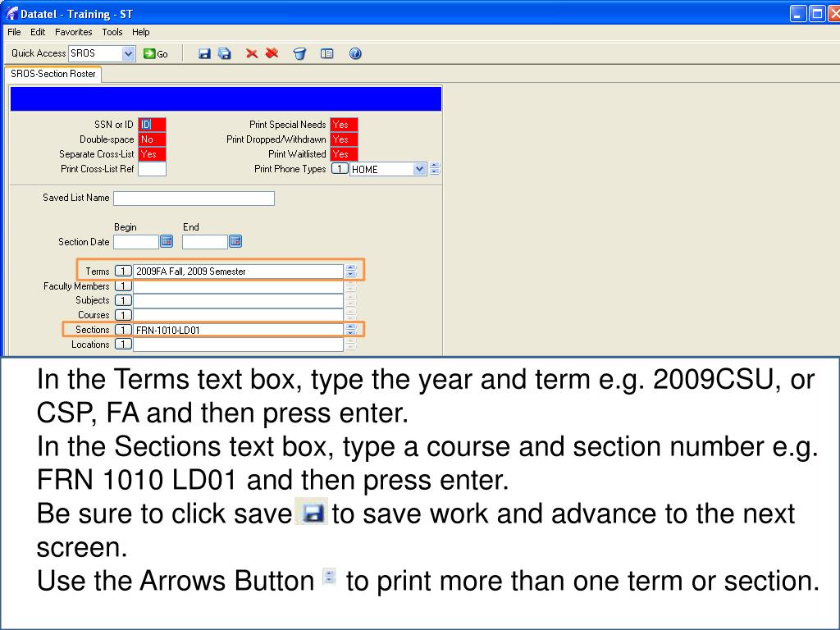Click the Print Cross-List Ref field
Image resolution: width=840 pixels, height=630 pixels.
[x=152, y=169]
